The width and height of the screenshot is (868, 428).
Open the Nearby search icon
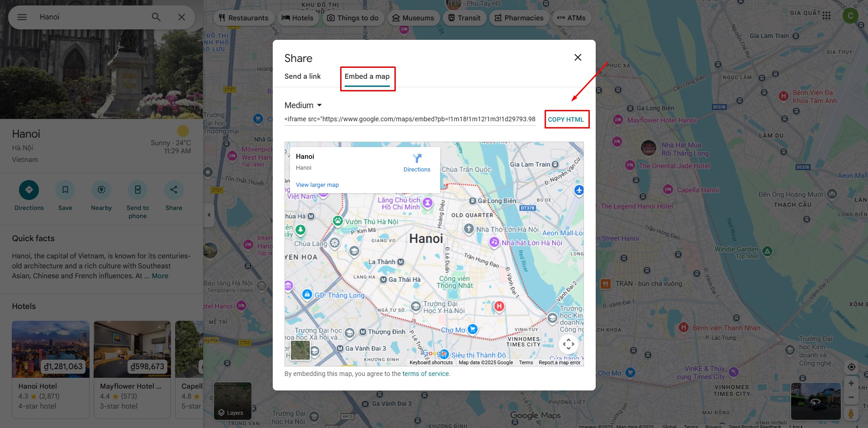point(101,190)
